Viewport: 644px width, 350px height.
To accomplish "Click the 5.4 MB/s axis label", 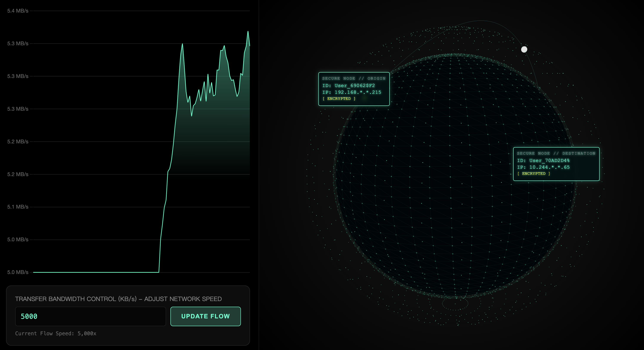I will click(18, 11).
